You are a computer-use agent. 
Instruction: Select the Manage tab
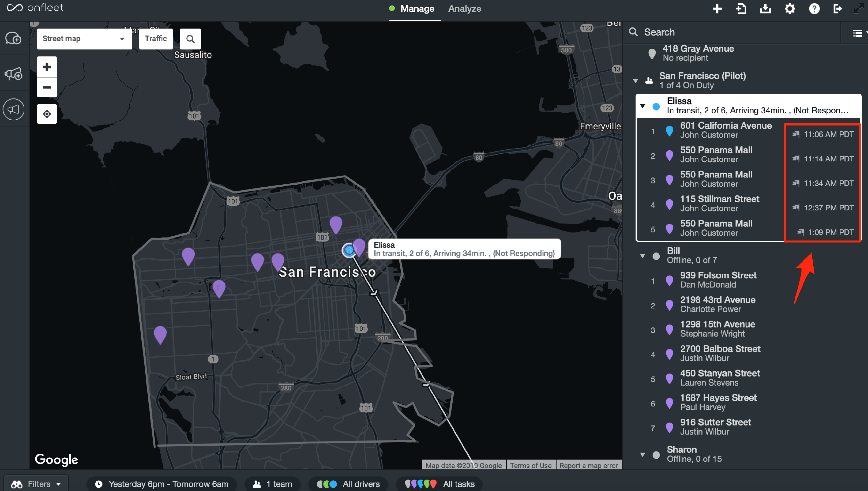(417, 9)
